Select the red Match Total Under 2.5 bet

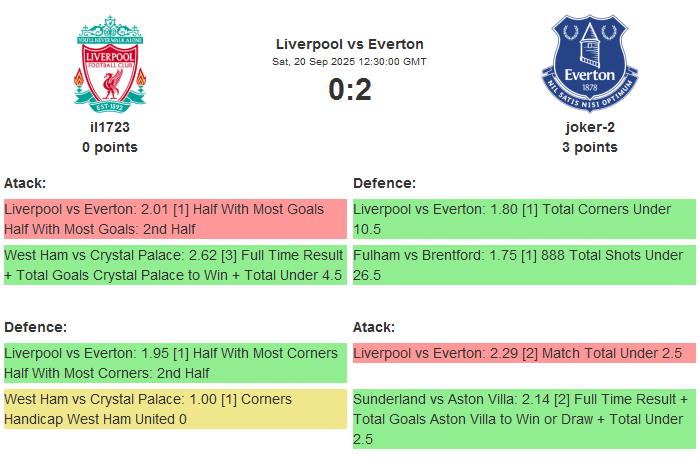[524, 353]
